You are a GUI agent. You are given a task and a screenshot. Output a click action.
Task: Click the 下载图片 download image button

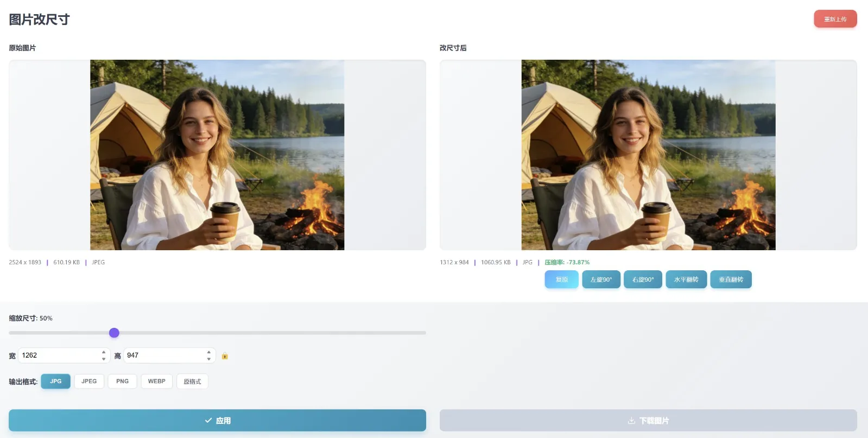click(648, 421)
